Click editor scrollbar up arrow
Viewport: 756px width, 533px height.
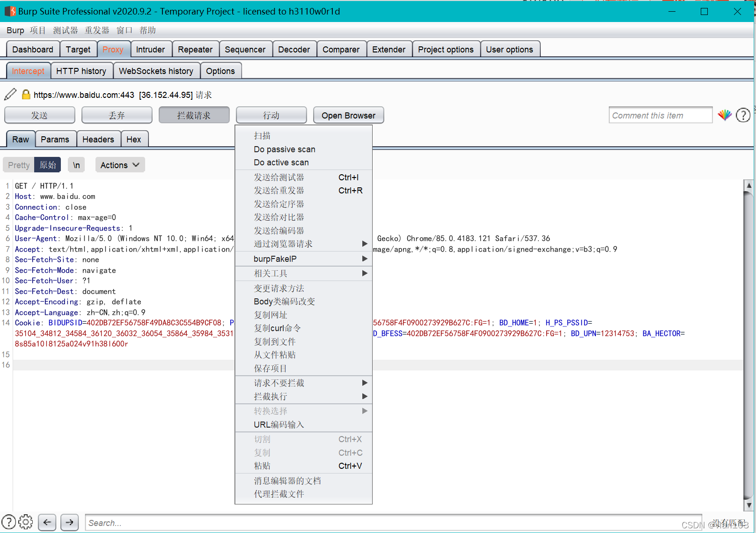[749, 185]
